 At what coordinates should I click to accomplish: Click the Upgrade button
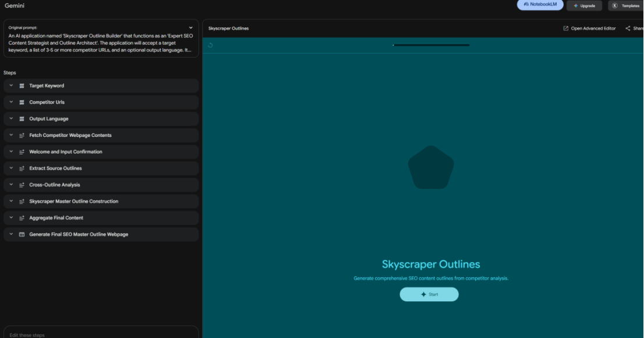584,6
